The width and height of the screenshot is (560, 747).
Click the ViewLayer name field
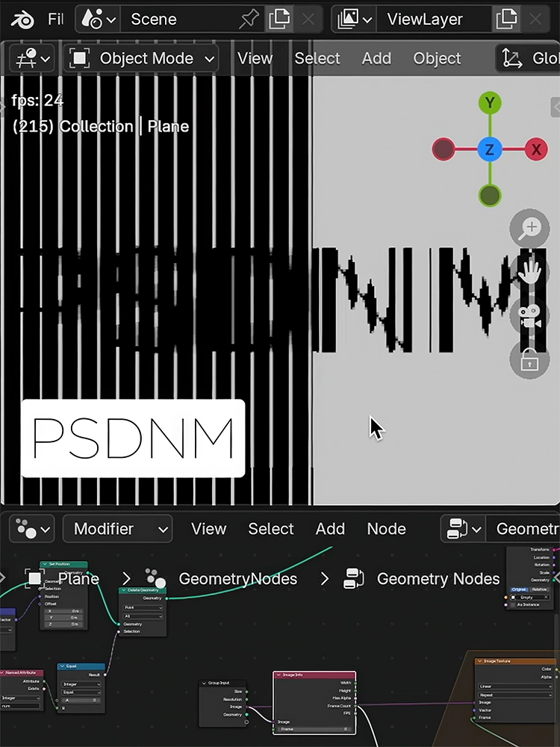tap(433, 19)
